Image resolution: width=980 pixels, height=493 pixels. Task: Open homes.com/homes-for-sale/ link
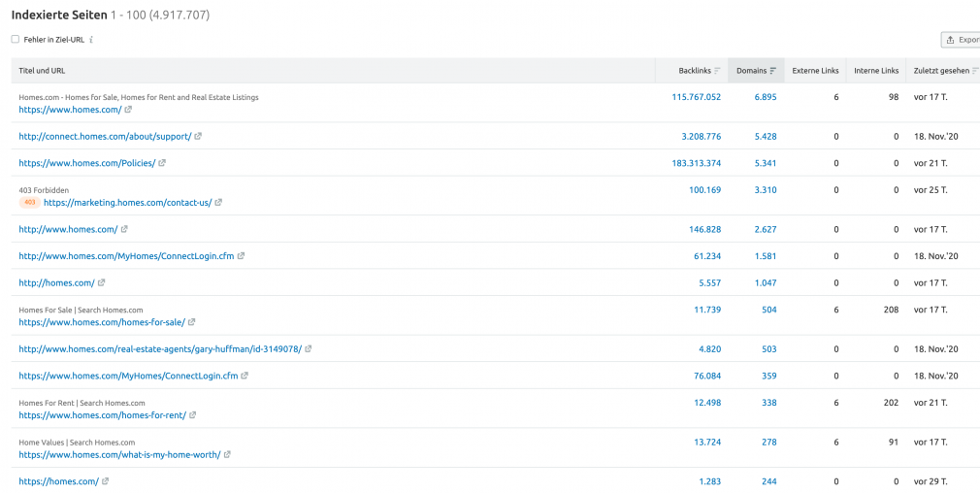102,322
